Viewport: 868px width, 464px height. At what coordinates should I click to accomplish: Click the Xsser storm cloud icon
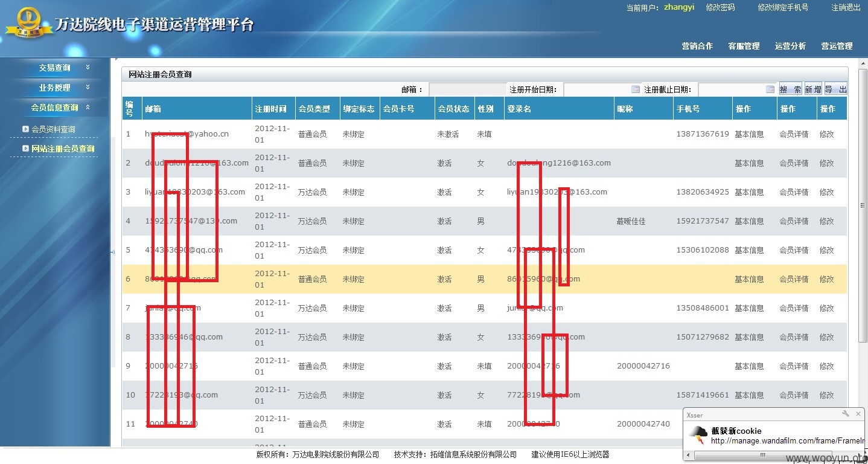pyautogui.click(x=699, y=434)
